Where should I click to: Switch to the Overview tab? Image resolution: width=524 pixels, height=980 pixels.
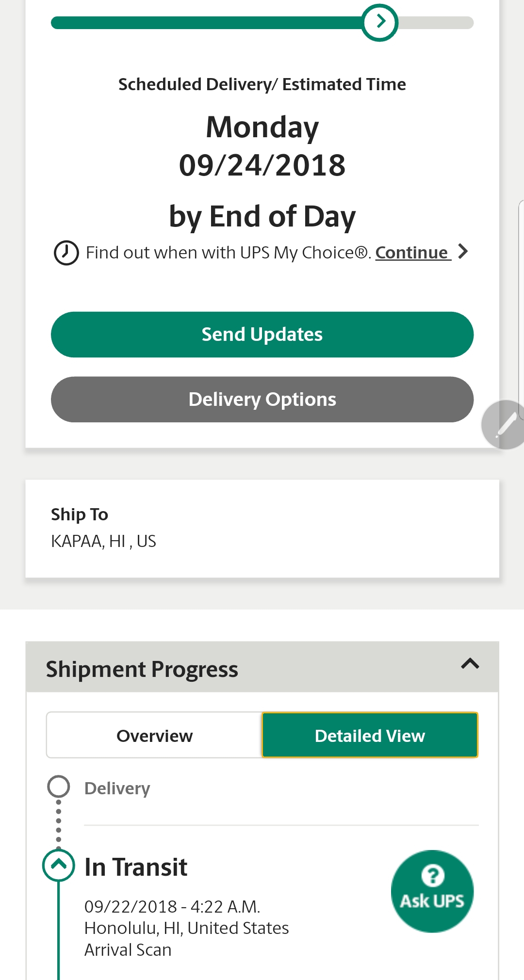click(x=154, y=735)
